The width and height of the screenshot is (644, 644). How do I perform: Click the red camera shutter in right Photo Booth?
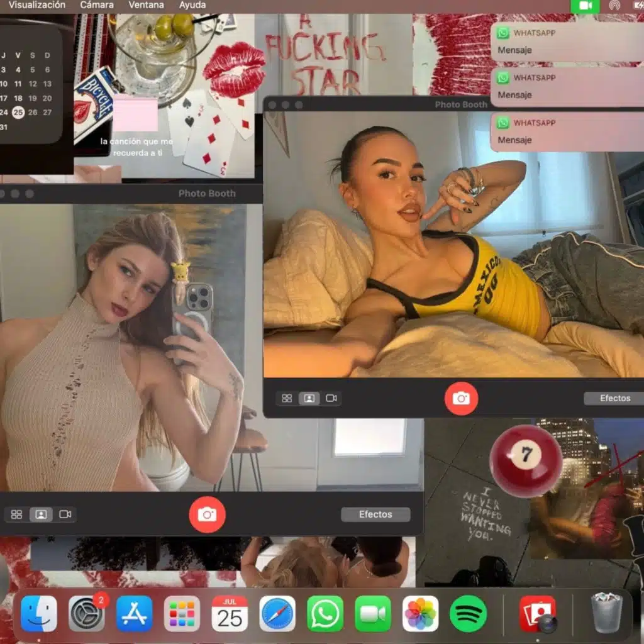tap(461, 398)
